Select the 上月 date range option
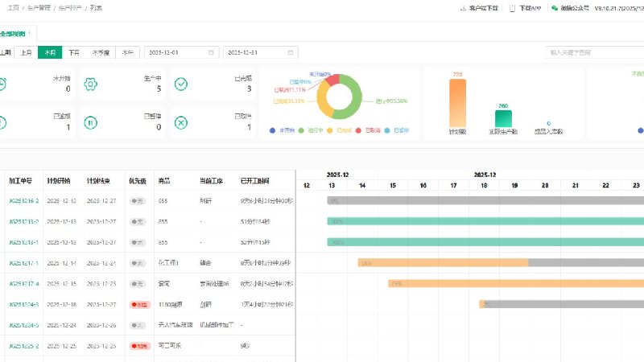Image resolution: width=644 pixels, height=362 pixels. pos(27,52)
